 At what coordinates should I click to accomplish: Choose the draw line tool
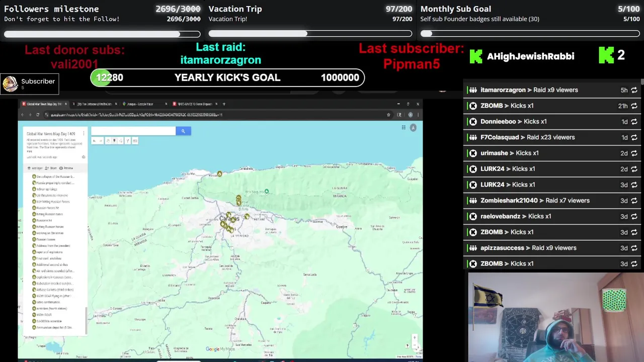click(x=121, y=141)
